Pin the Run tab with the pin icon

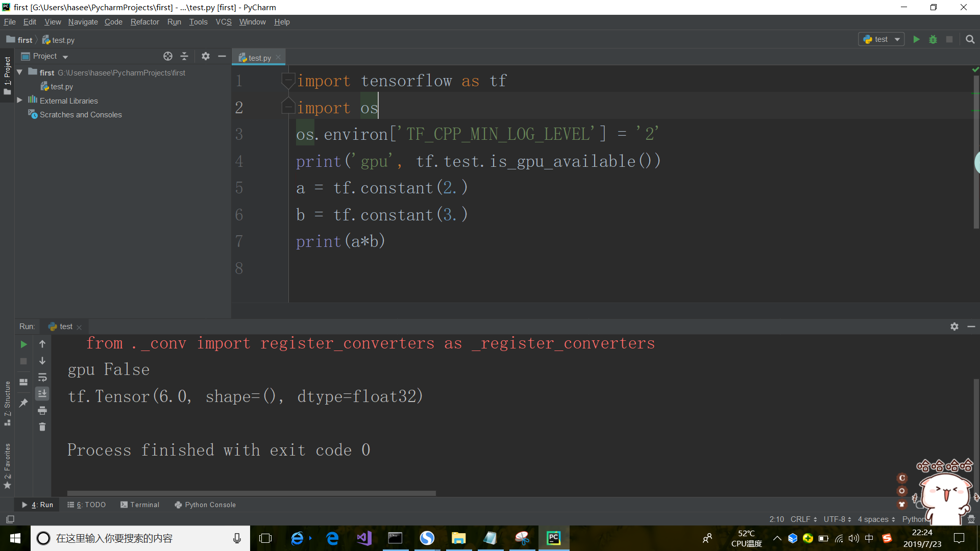point(23,403)
